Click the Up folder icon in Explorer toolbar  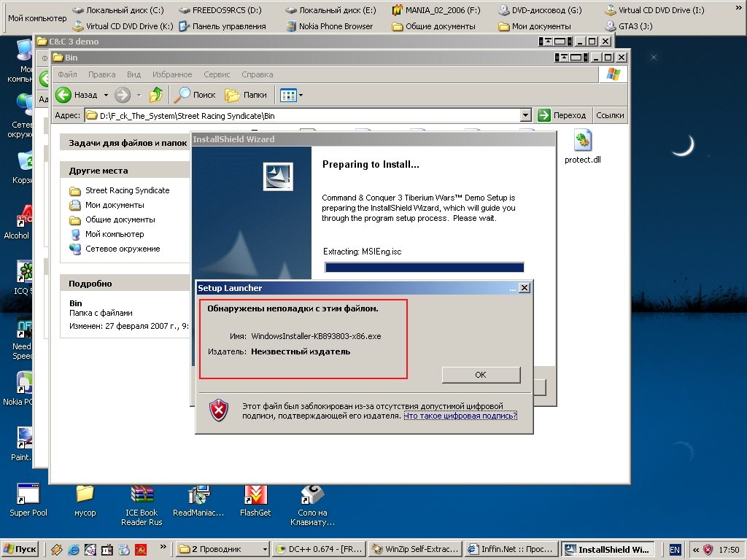coord(155,95)
